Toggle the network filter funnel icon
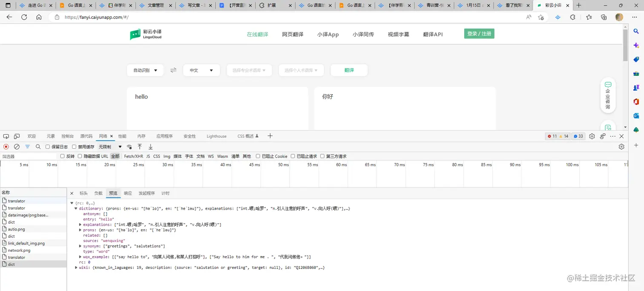644x291 pixels. 27,147
